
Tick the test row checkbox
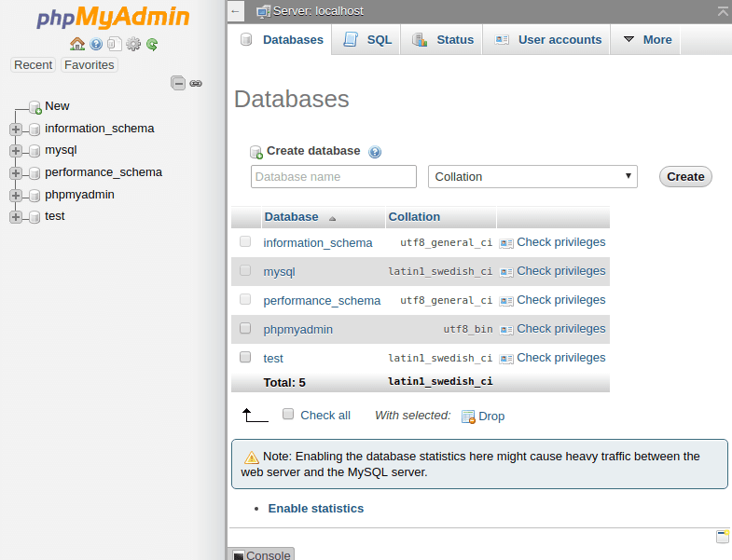(245, 357)
